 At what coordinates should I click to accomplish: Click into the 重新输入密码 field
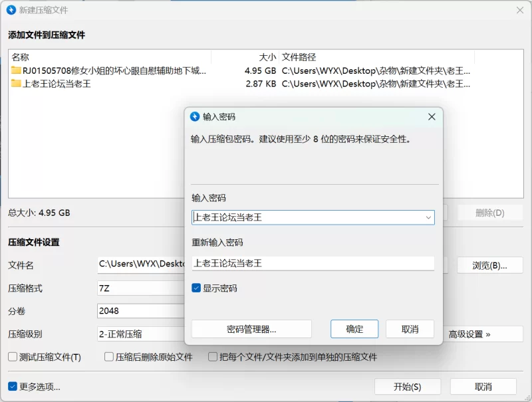click(x=313, y=263)
